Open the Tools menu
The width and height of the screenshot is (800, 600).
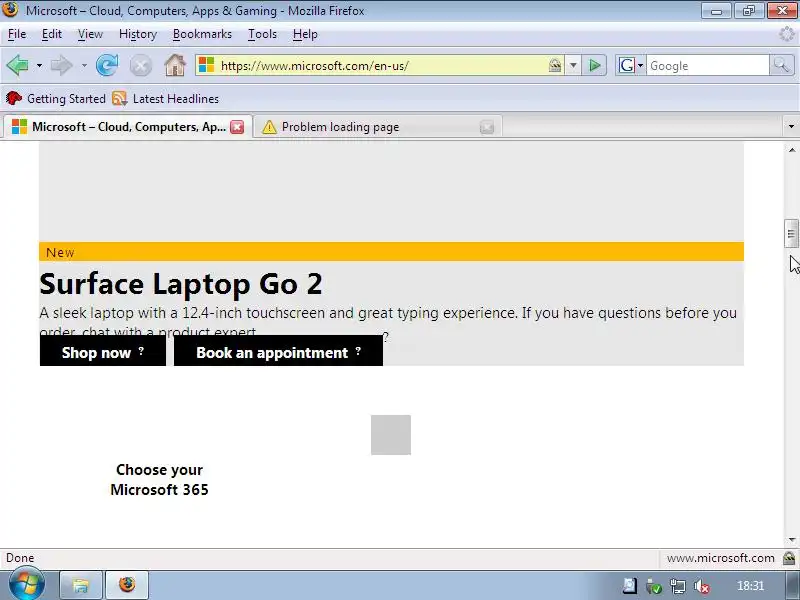point(262,34)
